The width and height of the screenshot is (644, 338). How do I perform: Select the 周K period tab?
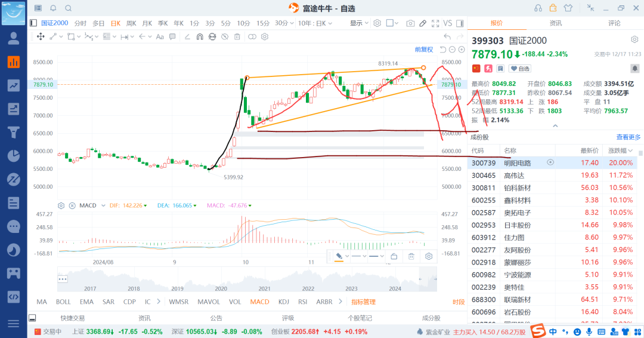pos(131,23)
